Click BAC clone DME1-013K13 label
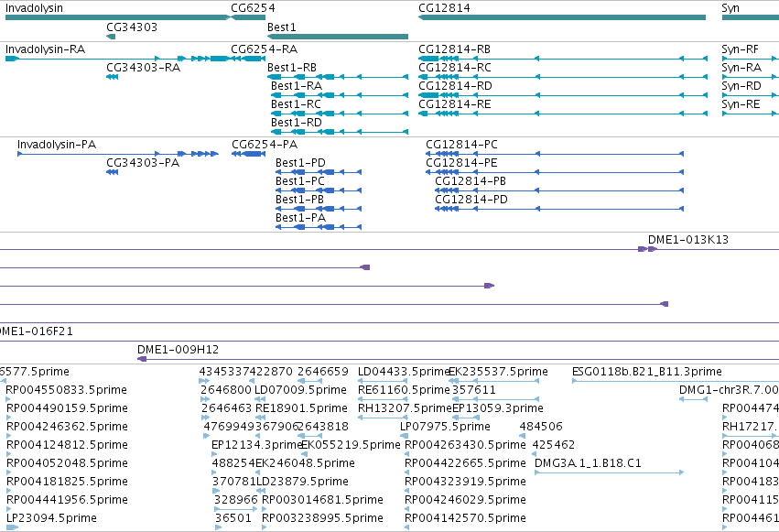This screenshot has width=779, height=532. (x=688, y=239)
